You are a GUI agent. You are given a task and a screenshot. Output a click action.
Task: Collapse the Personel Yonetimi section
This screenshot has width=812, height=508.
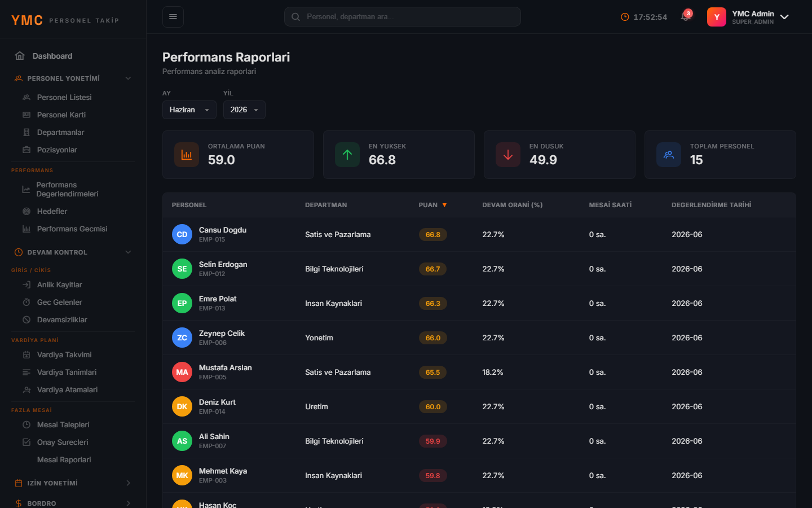pos(73,78)
